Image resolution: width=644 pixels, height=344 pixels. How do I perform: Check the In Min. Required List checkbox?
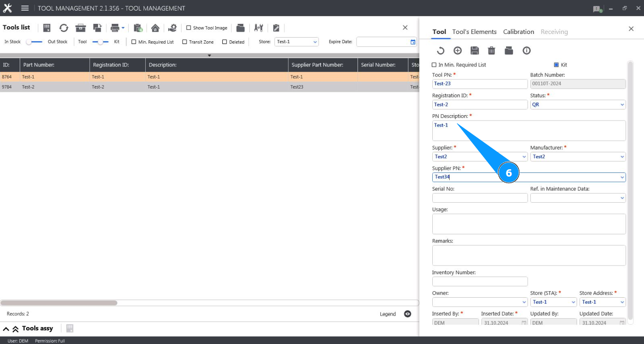click(x=434, y=65)
